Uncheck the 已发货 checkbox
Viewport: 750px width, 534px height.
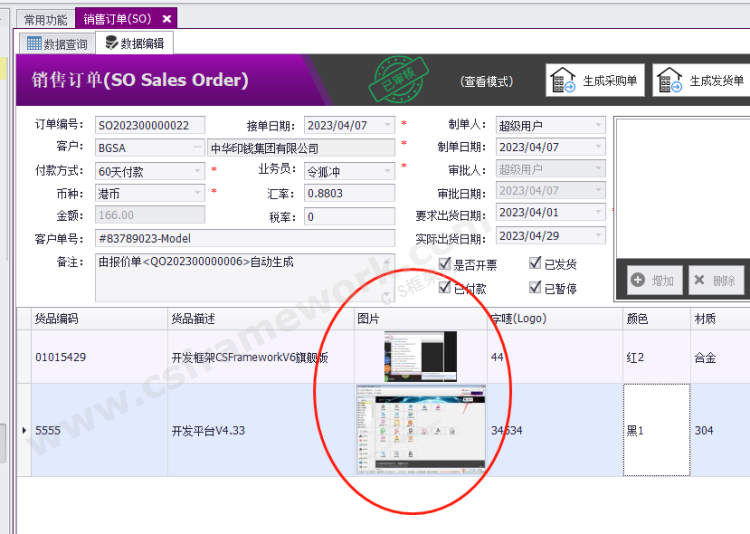point(535,264)
